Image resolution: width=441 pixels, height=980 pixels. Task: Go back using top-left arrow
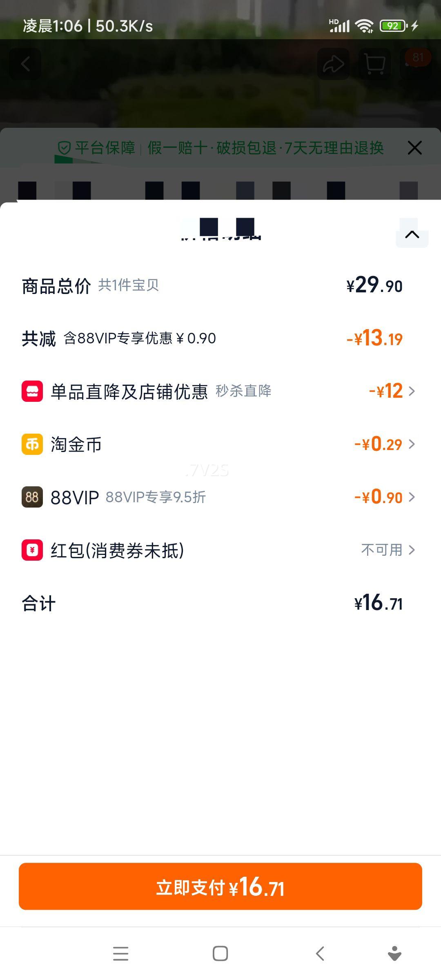tap(25, 64)
